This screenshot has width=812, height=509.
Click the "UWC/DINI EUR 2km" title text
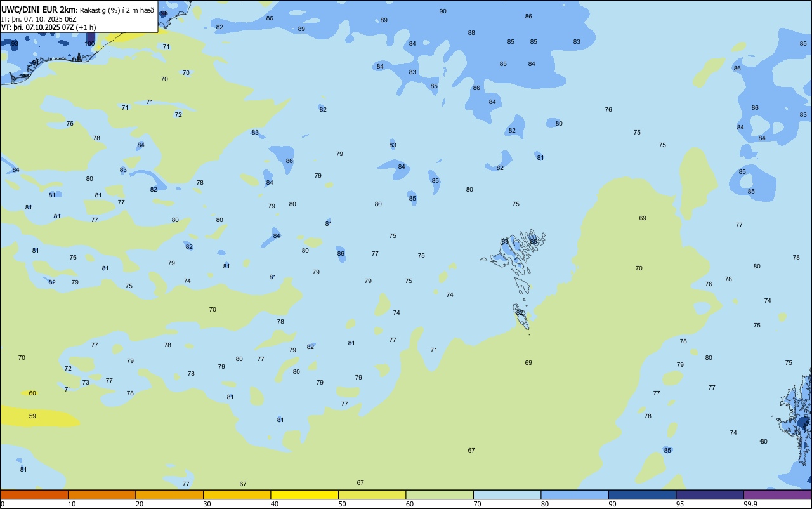pyautogui.click(x=39, y=10)
